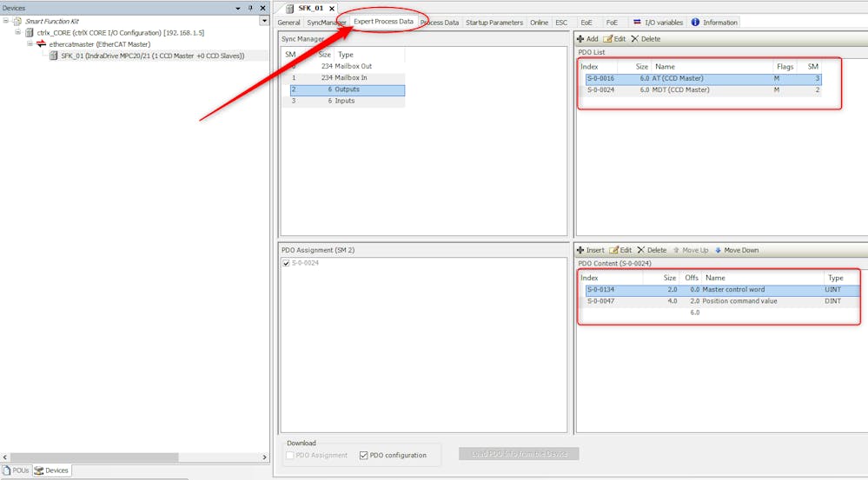Open the Expert Process Data tab
The width and height of the screenshot is (868, 480).
pyautogui.click(x=384, y=22)
